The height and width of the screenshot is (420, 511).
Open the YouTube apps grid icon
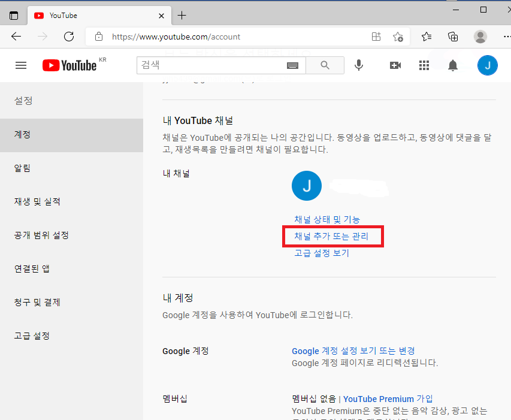tap(424, 65)
